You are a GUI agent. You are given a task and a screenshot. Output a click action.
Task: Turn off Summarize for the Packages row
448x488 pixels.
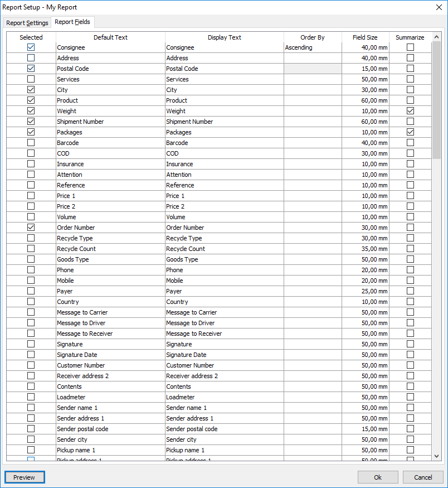[x=410, y=132]
